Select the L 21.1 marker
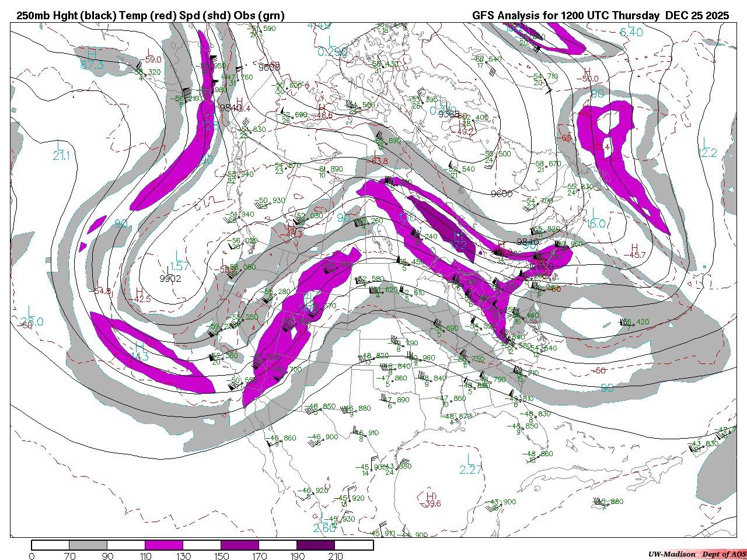747x560 pixels. click(61, 150)
